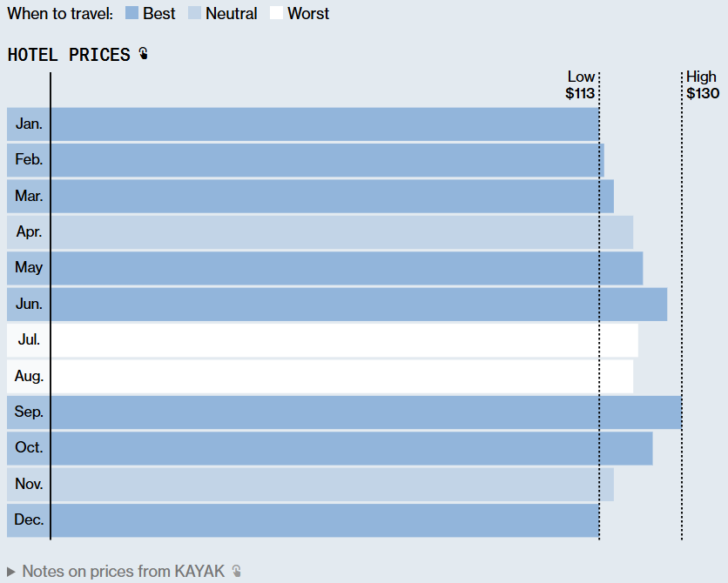Select the September highest price bar
Screen dimensions: 728x583
click(366, 412)
